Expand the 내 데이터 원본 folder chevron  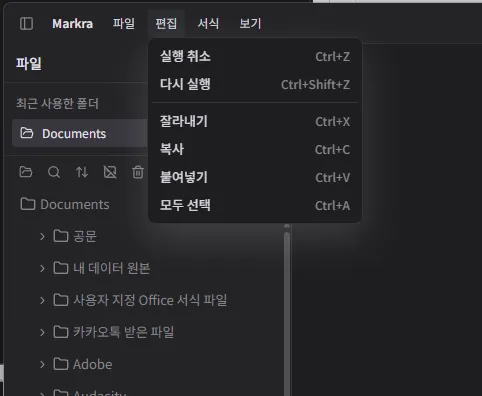[x=42, y=268]
